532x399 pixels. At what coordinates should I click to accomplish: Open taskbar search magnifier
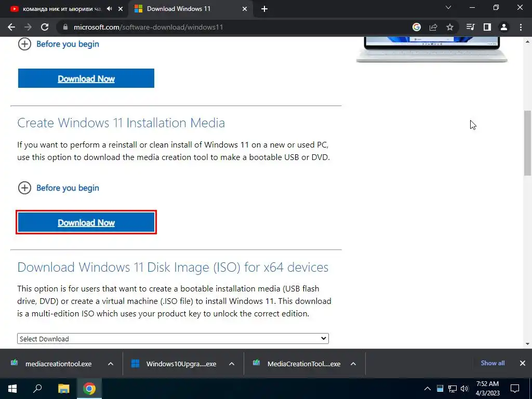(37, 389)
